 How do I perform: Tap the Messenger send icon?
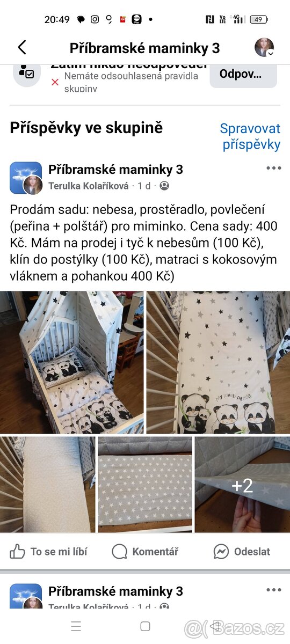coord(221,551)
